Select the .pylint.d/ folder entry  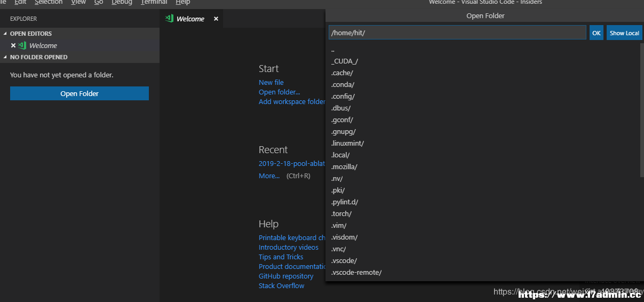(x=483, y=202)
